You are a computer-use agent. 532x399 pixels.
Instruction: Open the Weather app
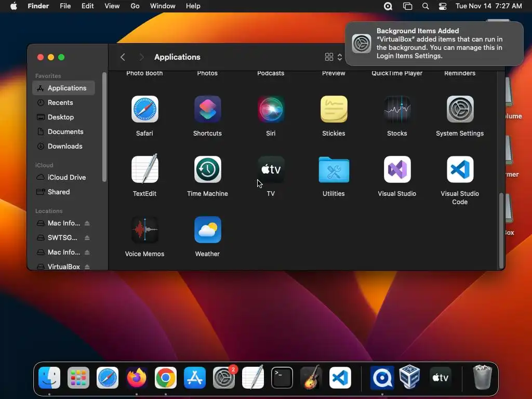point(208,230)
